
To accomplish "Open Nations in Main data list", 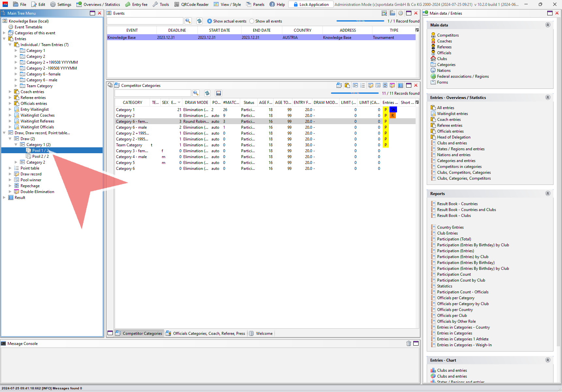I will pyautogui.click(x=444, y=71).
